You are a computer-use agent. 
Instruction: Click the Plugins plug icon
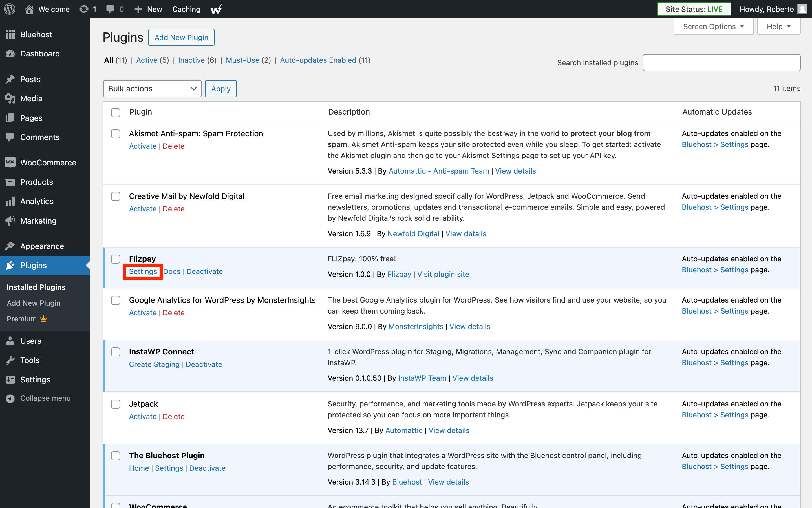click(10, 265)
